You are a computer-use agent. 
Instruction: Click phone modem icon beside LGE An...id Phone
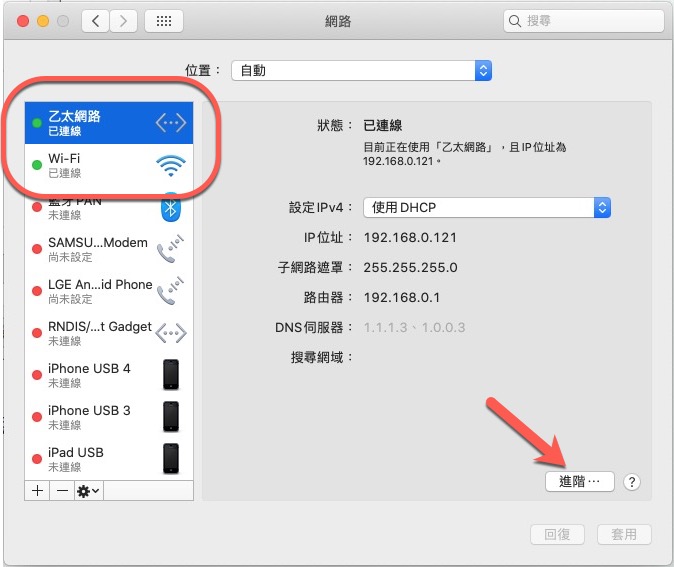(170, 291)
